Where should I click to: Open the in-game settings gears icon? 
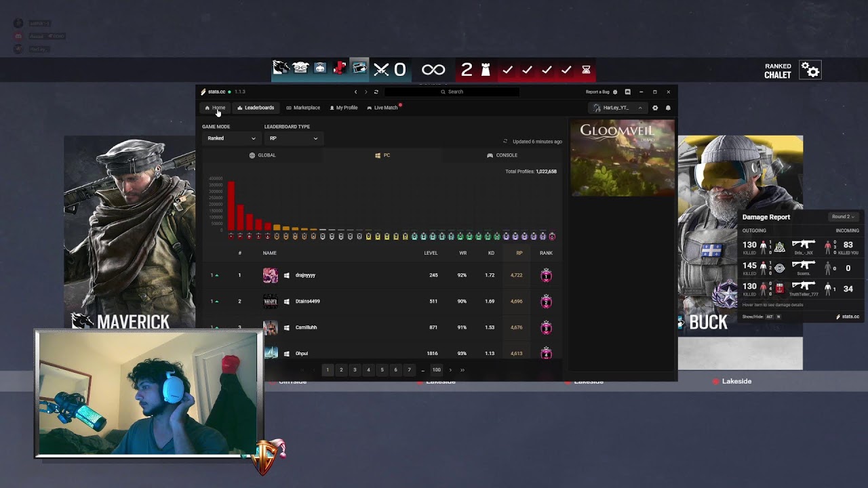[810, 70]
